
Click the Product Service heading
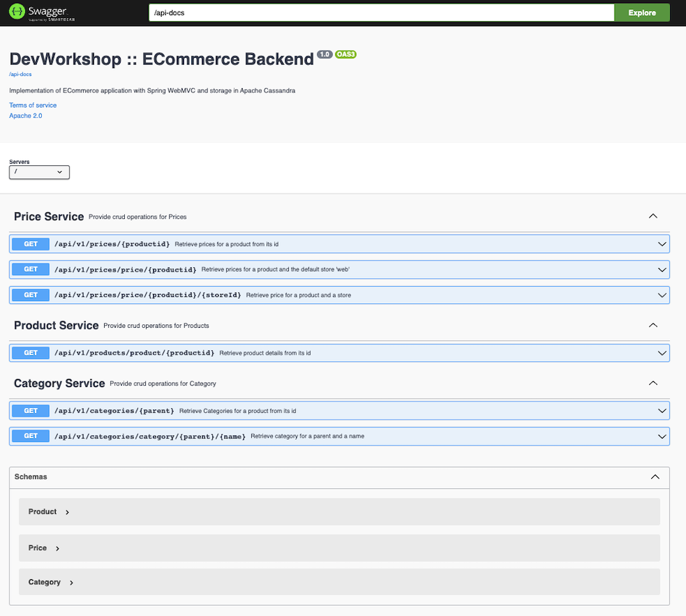pos(56,326)
